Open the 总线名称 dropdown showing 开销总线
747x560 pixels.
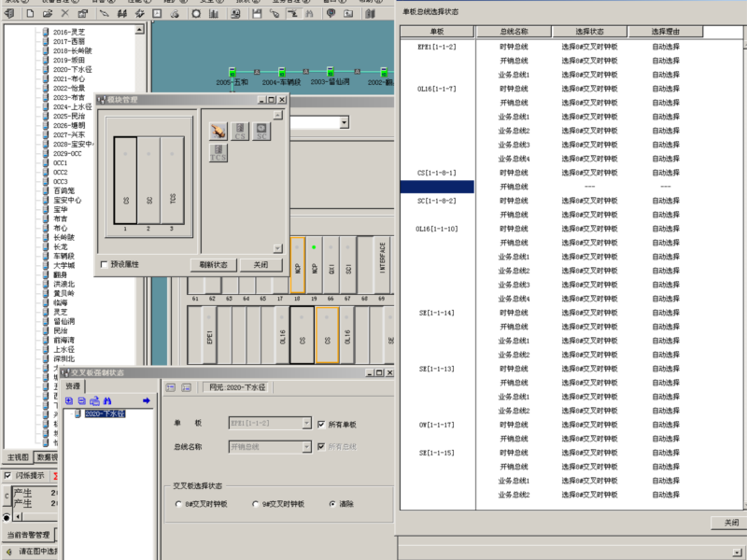point(306,446)
